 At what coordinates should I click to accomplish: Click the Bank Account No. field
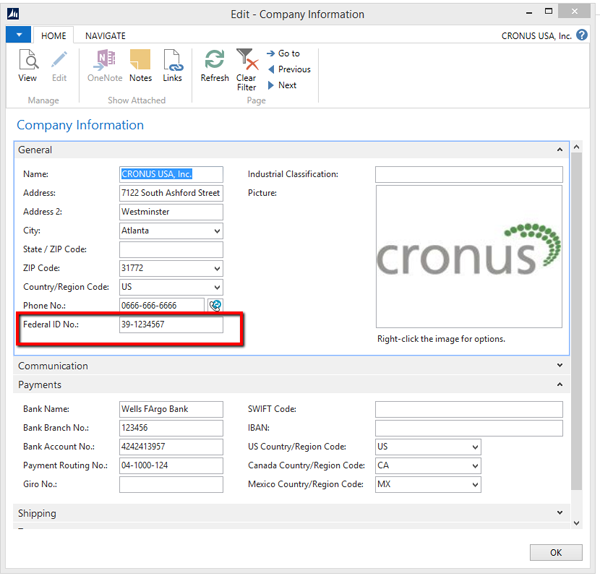click(171, 447)
